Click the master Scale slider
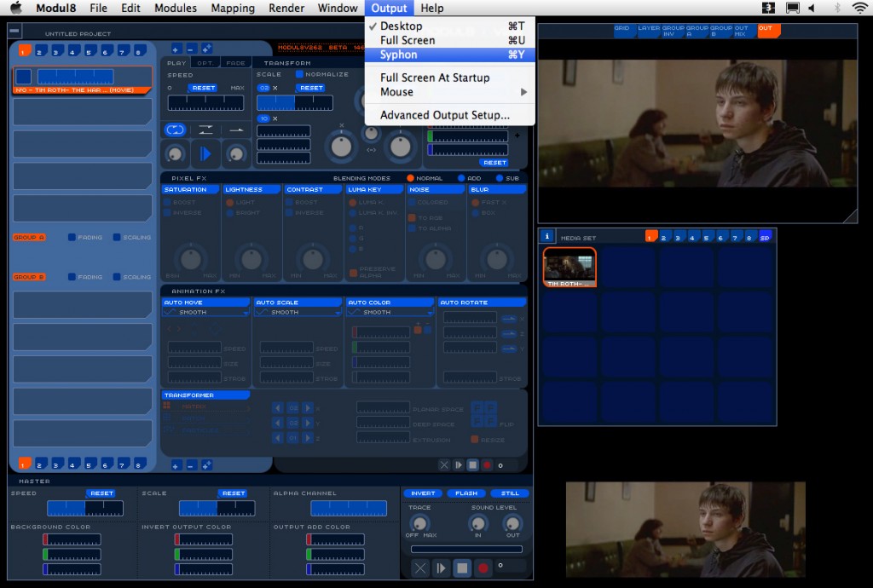This screenshot has height=588, width=873. 217,508
